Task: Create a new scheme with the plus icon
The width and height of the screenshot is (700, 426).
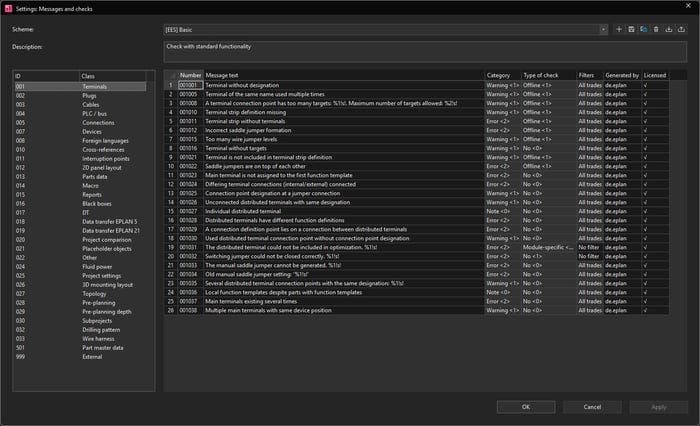Action: [x=619, y=29]
